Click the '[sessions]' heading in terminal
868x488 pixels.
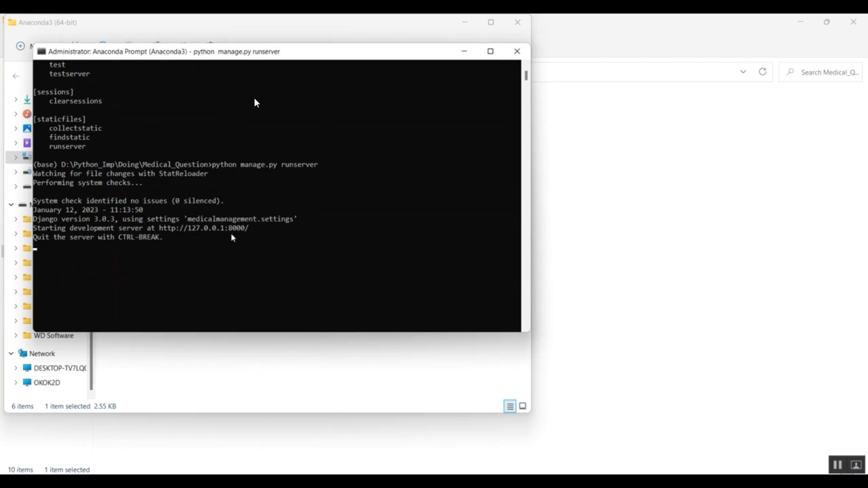pos(53,92)
